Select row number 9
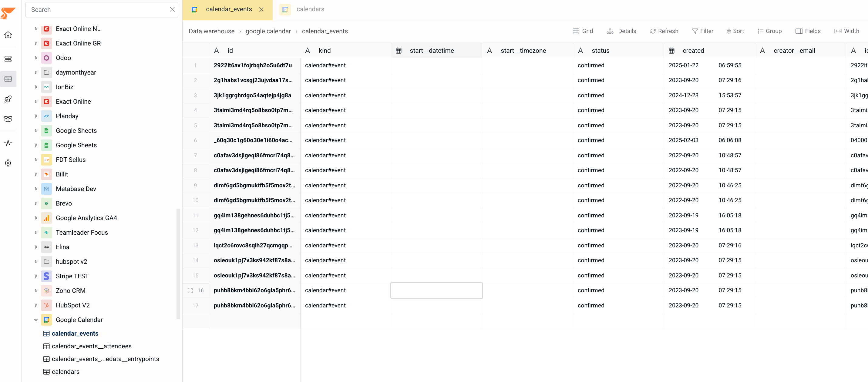The height and width of the screenshot is (382, 868). 195,186
